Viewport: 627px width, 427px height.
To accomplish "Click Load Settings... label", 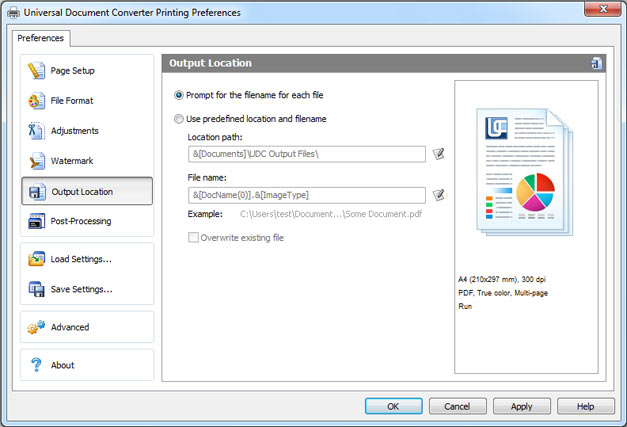I will 81,259.
